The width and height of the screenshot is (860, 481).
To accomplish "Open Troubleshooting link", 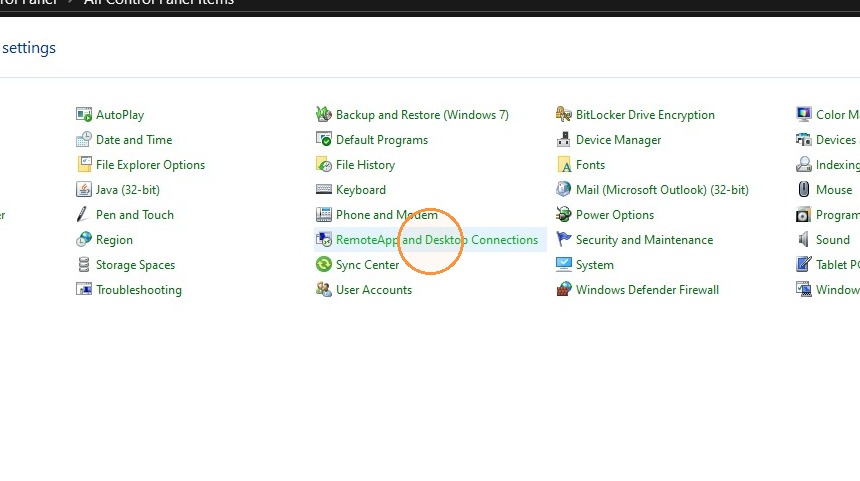I will pyautogui.click(x=139, y=290).
